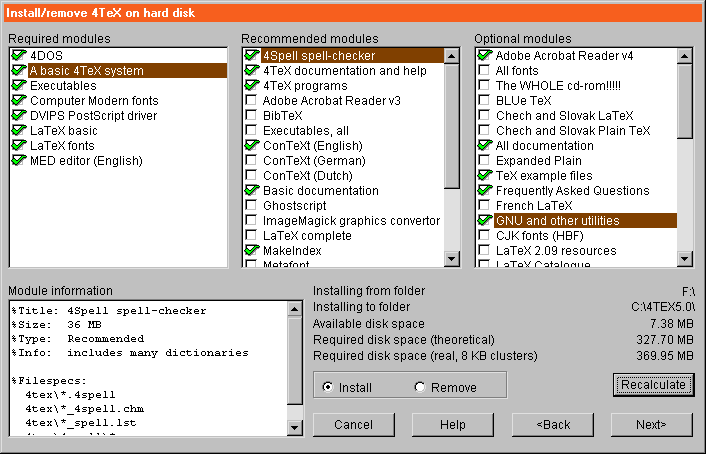Proceed with the Next> button
The width and height of the screenshot is (706, 454).
(652, 425)
